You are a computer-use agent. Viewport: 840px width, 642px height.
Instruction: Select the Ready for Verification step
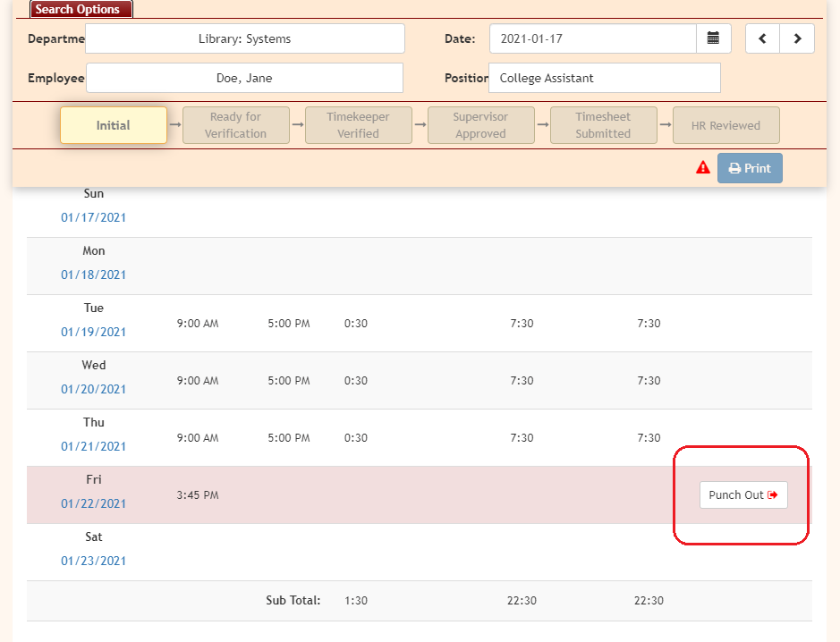tap(236, 125)
